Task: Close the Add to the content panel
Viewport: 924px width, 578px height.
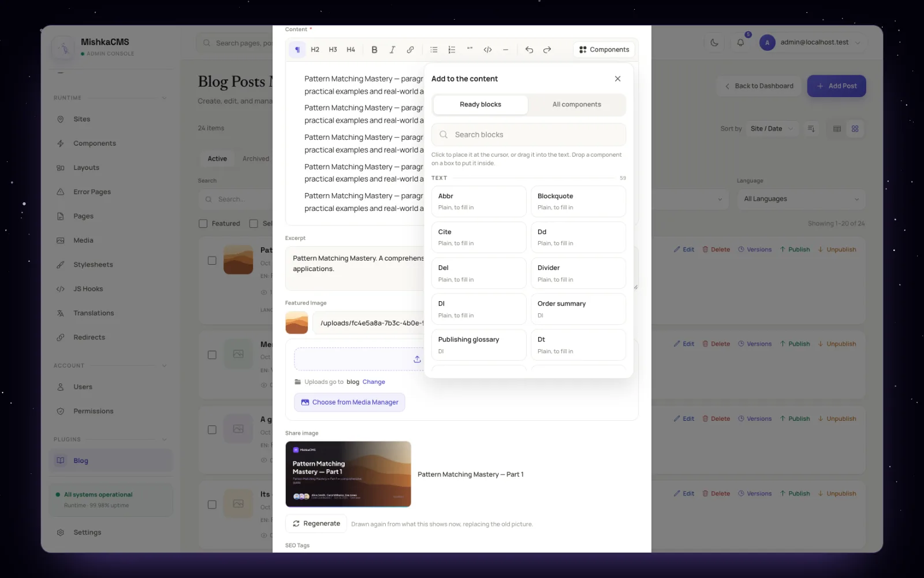Action: pos(618,79)
